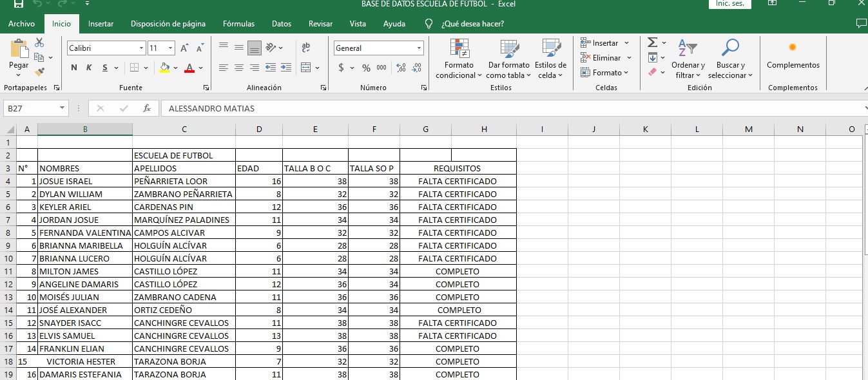Image resolution: width=868 pixels, height=380 pixels.
Task: Toggle italic K formatting
Action: [89, 68]
